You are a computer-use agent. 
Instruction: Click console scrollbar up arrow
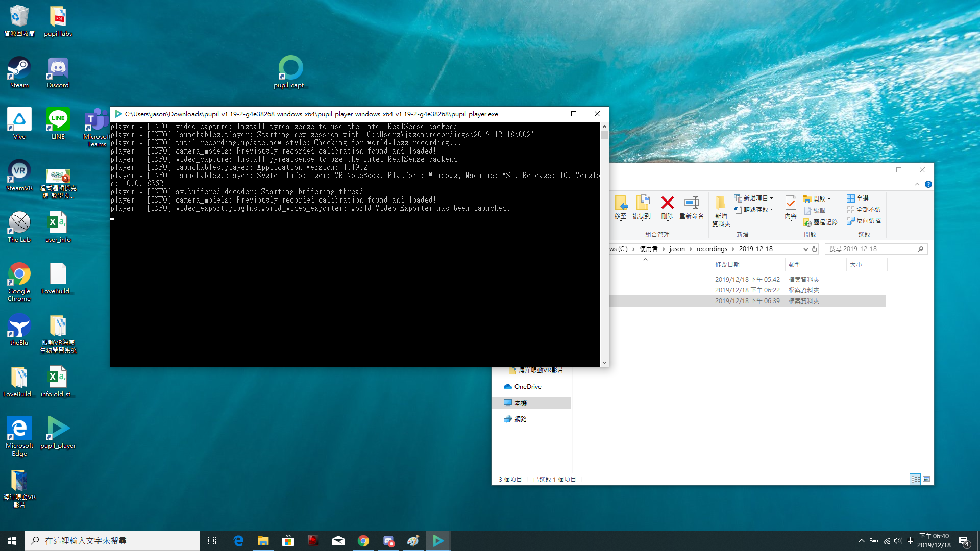(604, 126)
